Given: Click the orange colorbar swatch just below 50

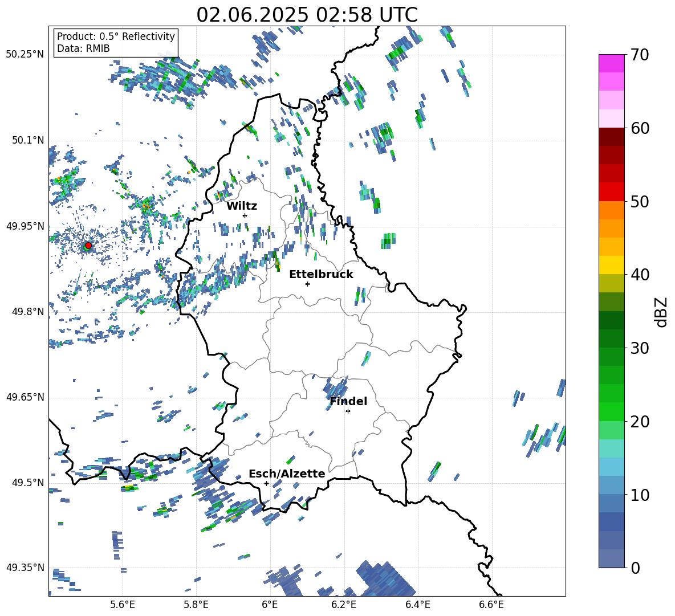Looking at the screenshot, I should [x=611, y=210].
